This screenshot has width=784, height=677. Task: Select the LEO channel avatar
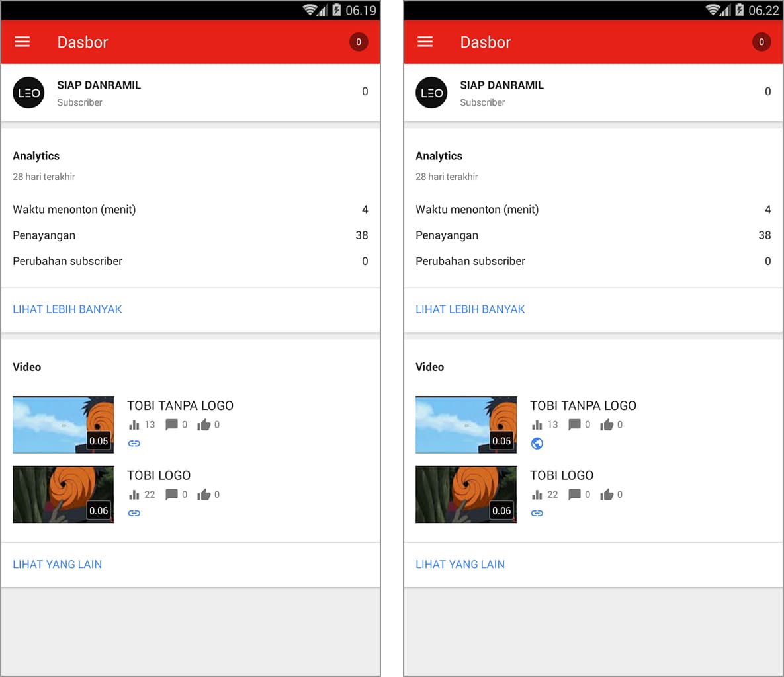pyautogui.click(x=28, y=93)
